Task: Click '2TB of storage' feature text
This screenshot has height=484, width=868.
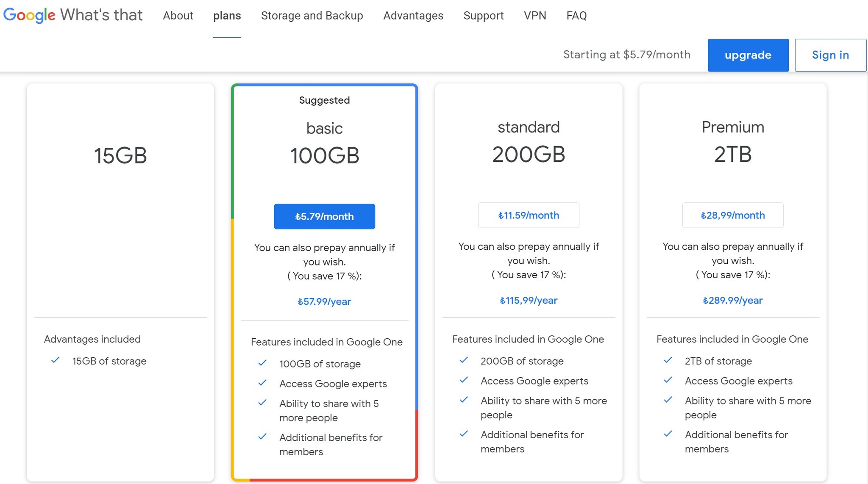Action: pyautogui.click(x=718, y=361)
